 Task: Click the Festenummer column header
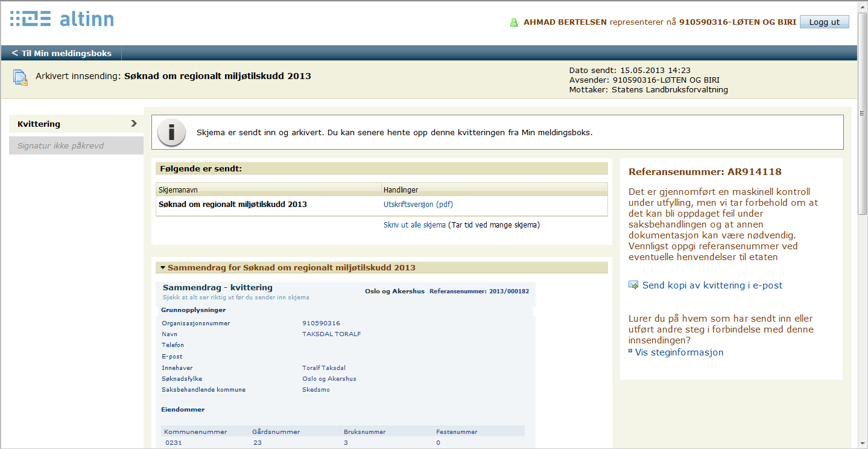point(457,432)
